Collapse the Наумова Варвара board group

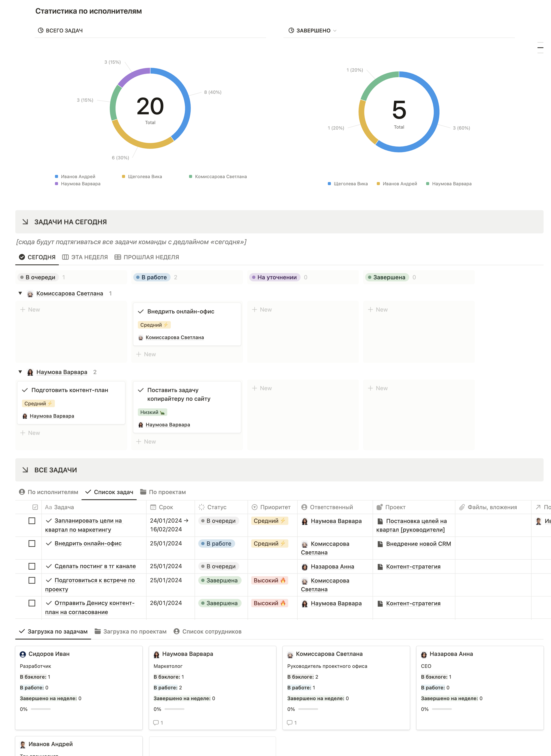[20, 372]
